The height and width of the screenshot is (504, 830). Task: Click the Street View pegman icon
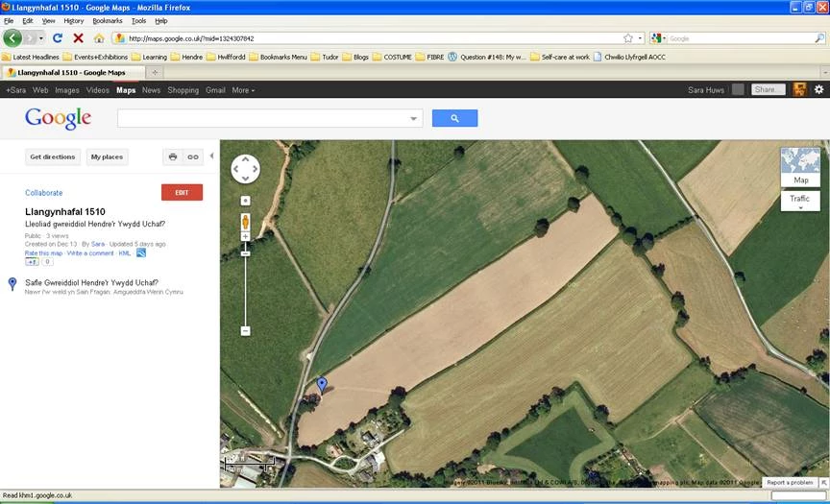tap(245, 221)
